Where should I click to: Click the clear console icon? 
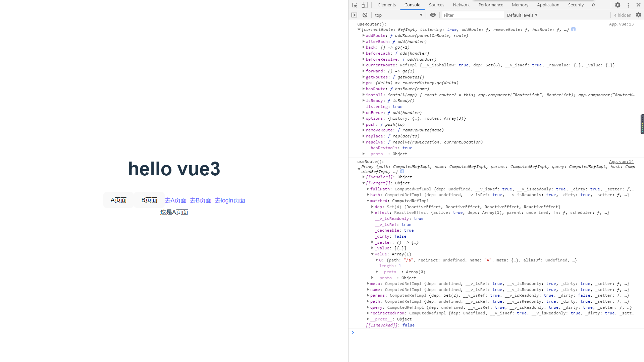(x=365, y=15)
